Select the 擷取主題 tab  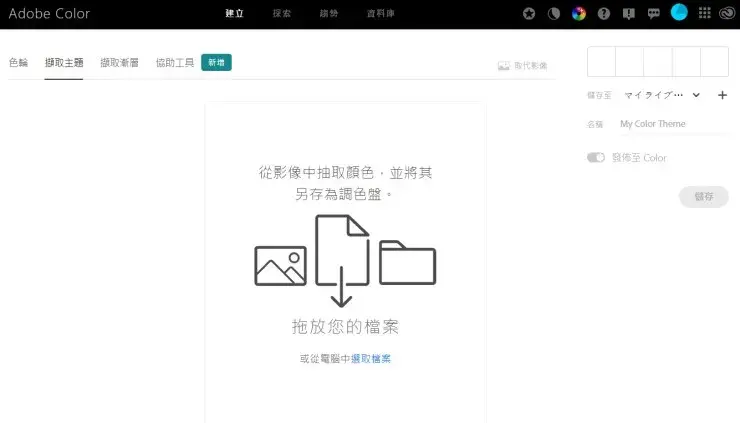point(64,62)
